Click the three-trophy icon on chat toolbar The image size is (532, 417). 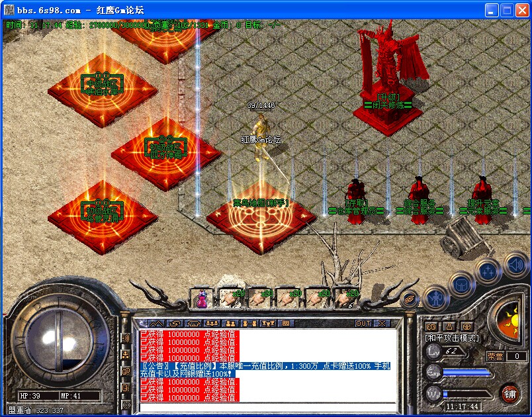tap(268, 324)
